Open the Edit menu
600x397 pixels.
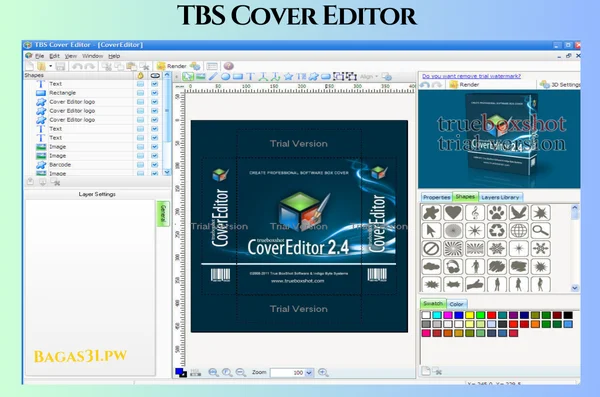coord(54,56)
